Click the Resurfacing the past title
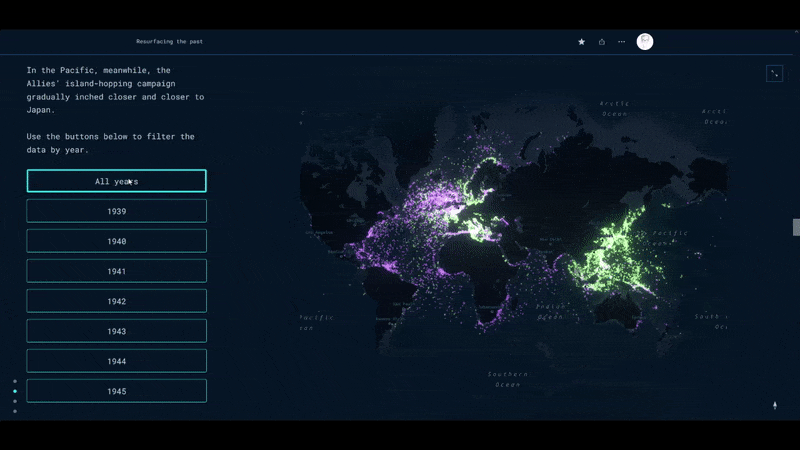The width and height of the screenshot is (800, 450). (x=169, y=41)
